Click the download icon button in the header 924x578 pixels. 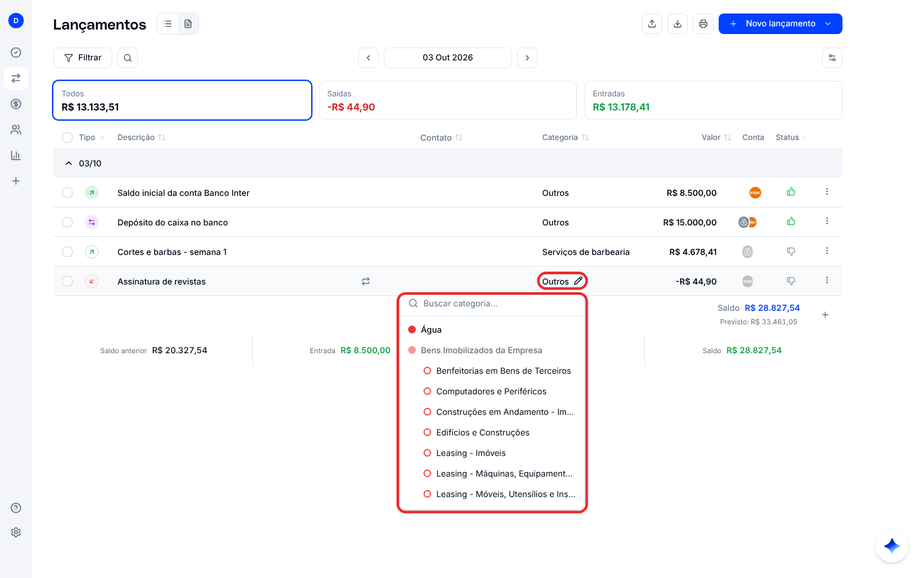coord(678,24)
